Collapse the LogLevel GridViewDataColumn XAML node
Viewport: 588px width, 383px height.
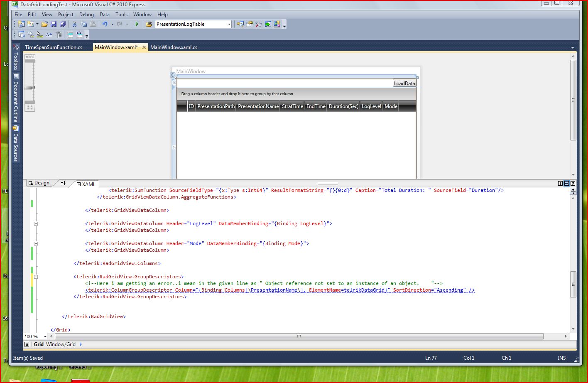(36, 223)
